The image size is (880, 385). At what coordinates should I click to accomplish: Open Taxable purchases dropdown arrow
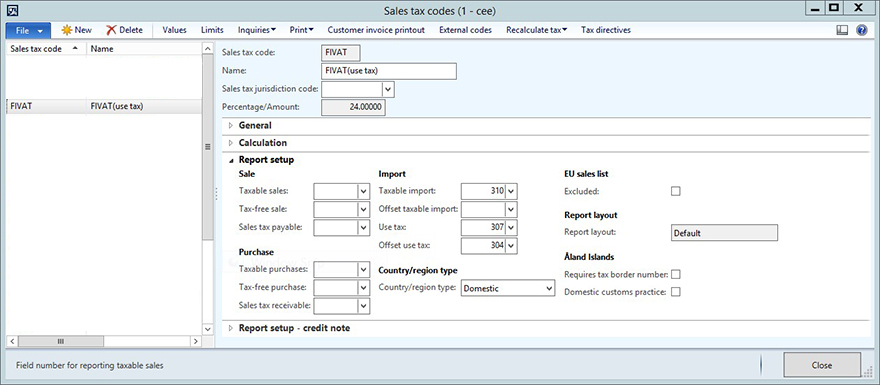click(364, 269)
